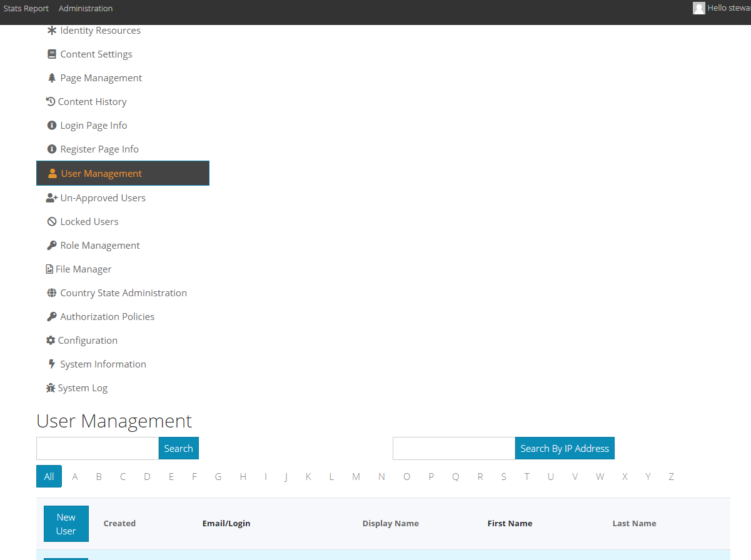Click the Configuration gear icon

tap(51, 340)
